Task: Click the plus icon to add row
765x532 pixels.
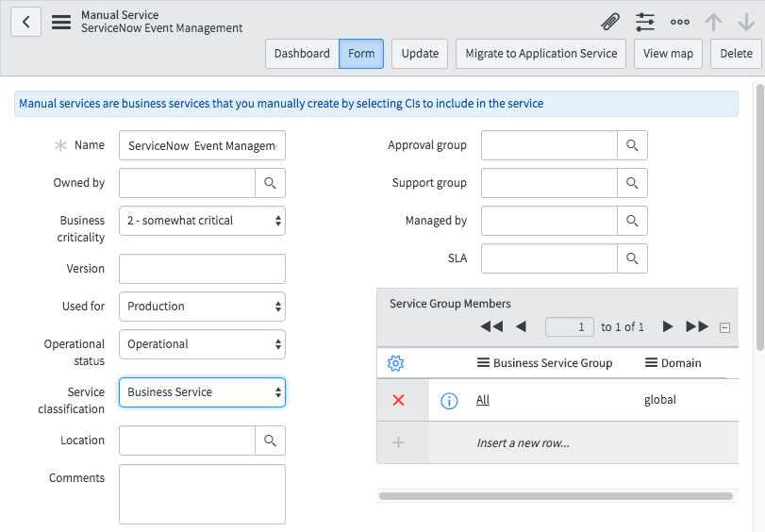Action: [399, 442]
